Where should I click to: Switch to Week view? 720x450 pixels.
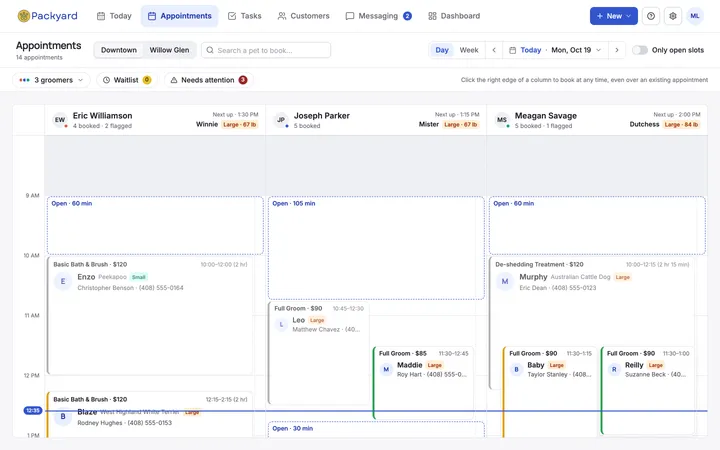(469, 50)
